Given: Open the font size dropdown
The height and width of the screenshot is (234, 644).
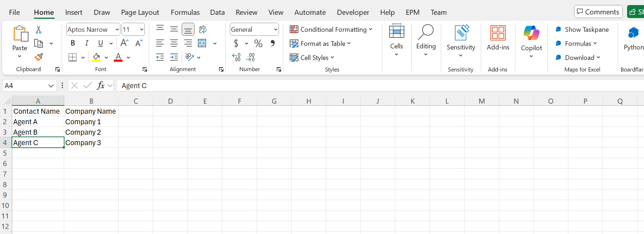Looking at the screenshot, I should (142, 30).
